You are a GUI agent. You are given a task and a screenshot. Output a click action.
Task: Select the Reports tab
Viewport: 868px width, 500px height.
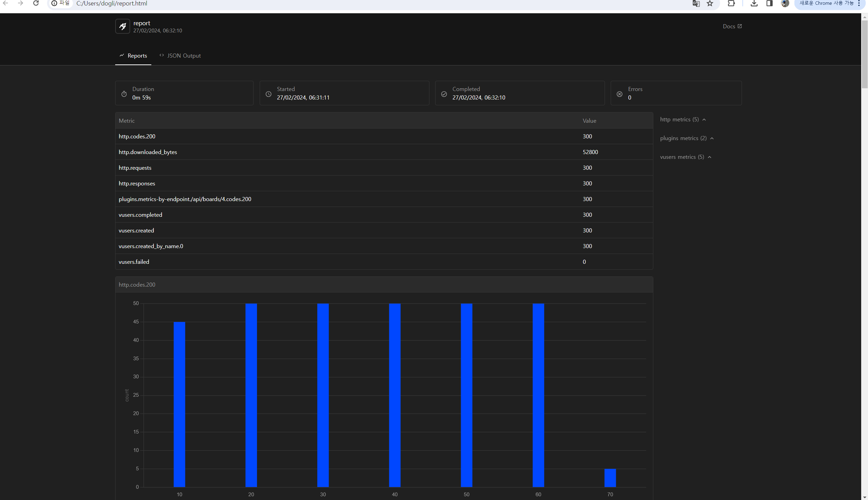(133, 56)
